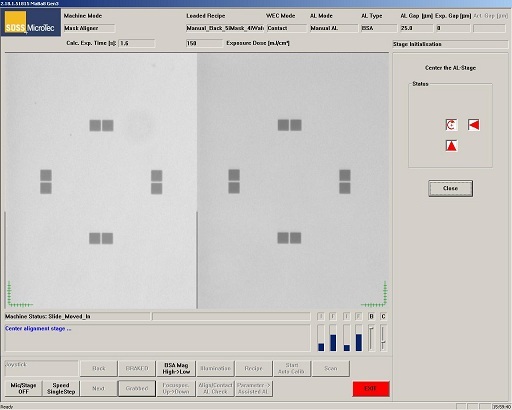Screen dimensions: 512x410
Task: Click the red EXIT button
Action: pos(371,389)
